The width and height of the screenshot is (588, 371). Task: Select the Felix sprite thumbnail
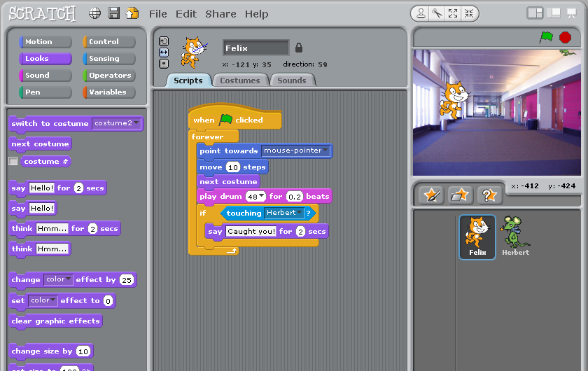click(477, 237)
